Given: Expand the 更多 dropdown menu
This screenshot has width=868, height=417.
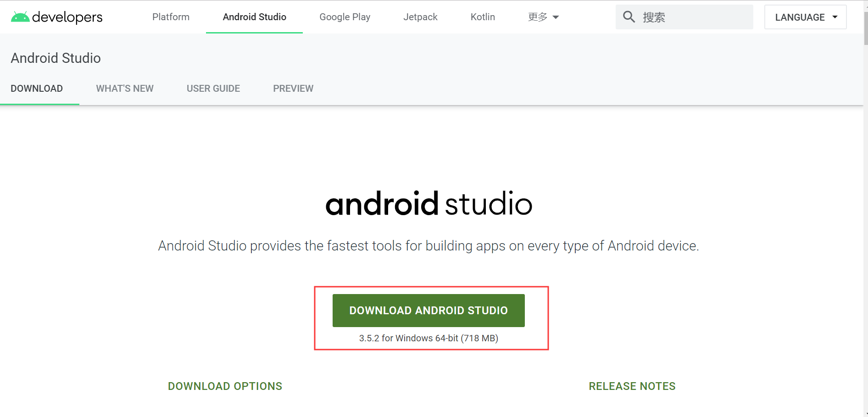Looking at the screenshot, I should (x=543, y=17).
